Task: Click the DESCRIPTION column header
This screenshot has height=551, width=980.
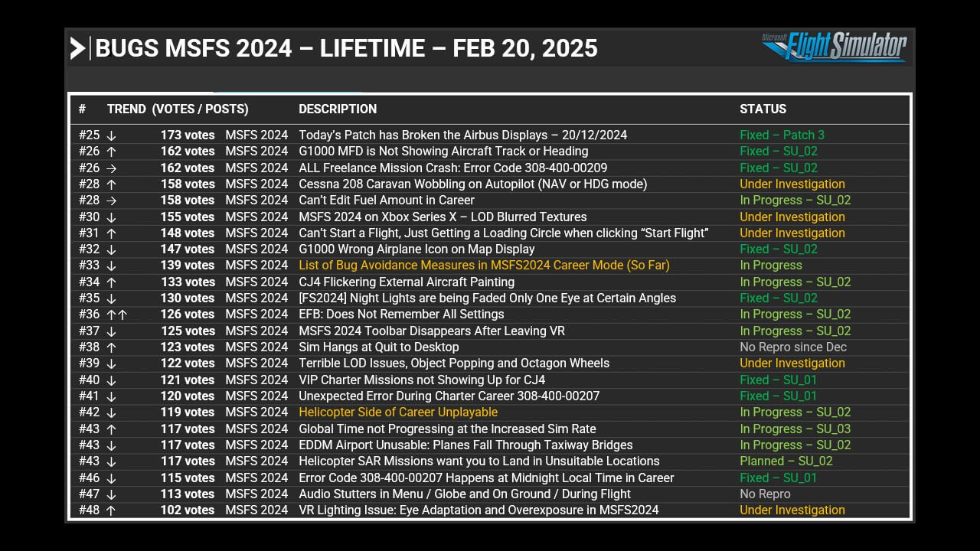Action: (338, 109)
